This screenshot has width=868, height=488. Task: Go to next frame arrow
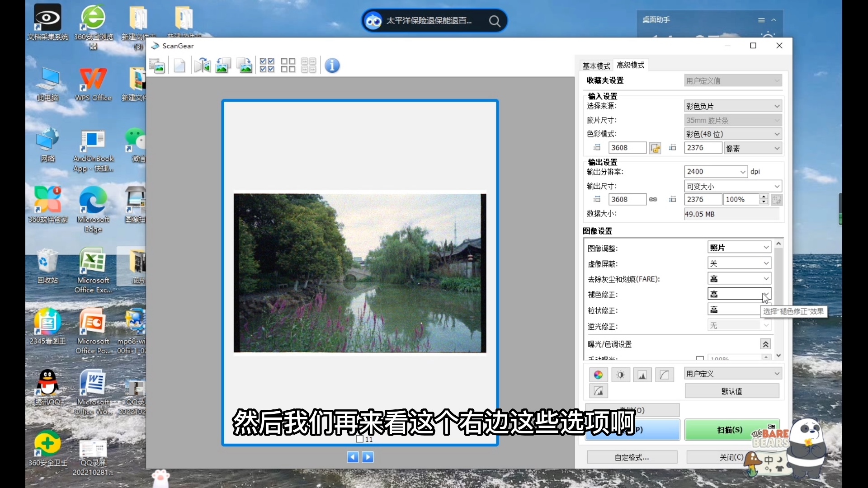click(x=368, y=457)
